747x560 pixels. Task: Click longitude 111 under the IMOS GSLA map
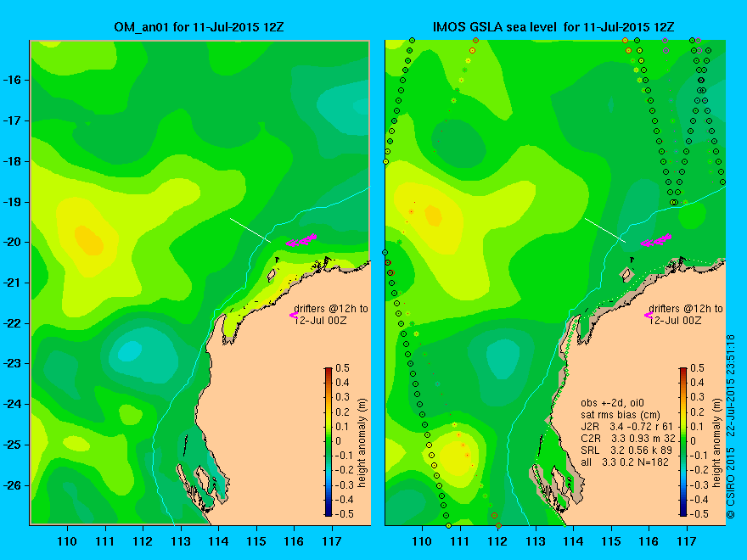(460, 541)
